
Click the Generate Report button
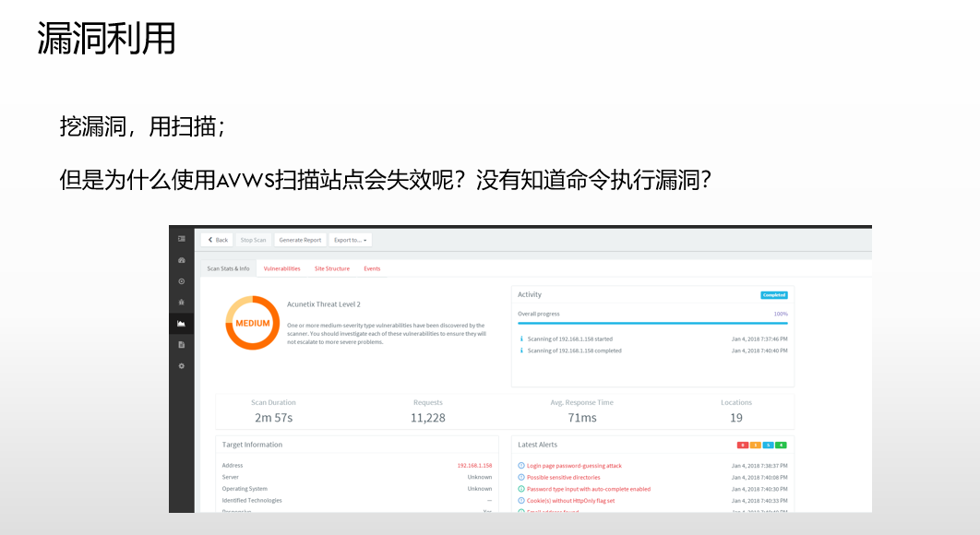click(300, 240)
